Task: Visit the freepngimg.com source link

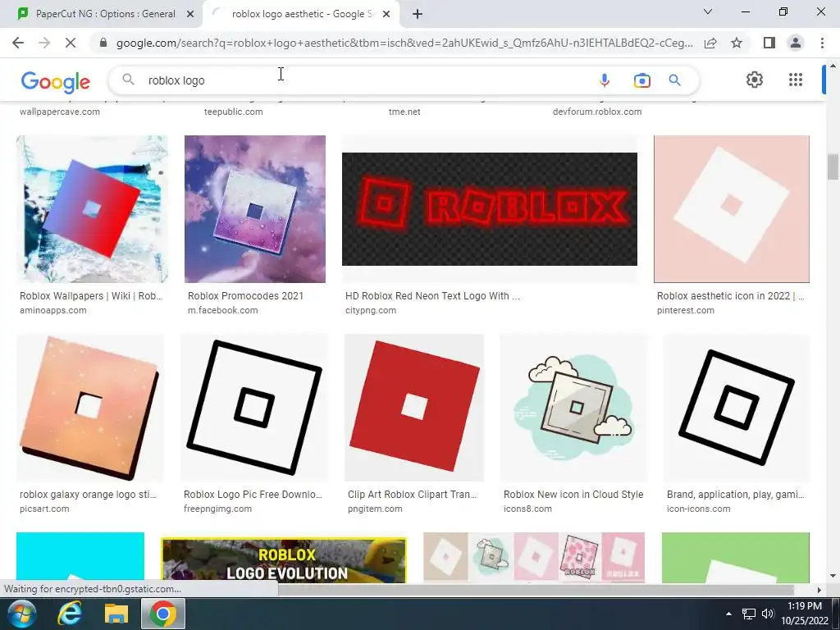Action: coord(217,509)
